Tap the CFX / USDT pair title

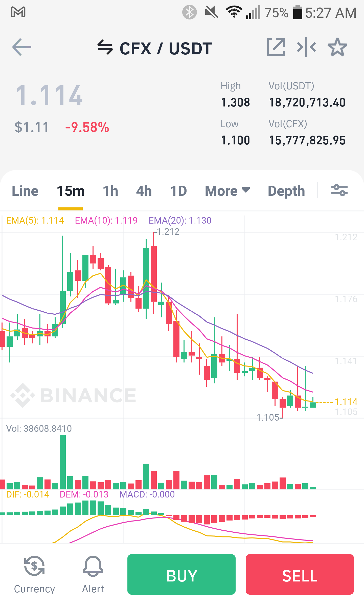coord(166,48)
